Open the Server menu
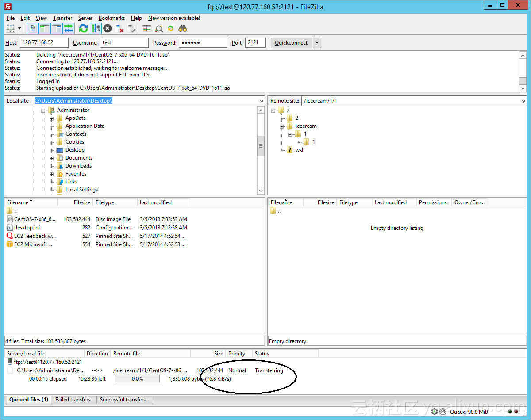Screen dimensions: 531x420 point(85,18)
